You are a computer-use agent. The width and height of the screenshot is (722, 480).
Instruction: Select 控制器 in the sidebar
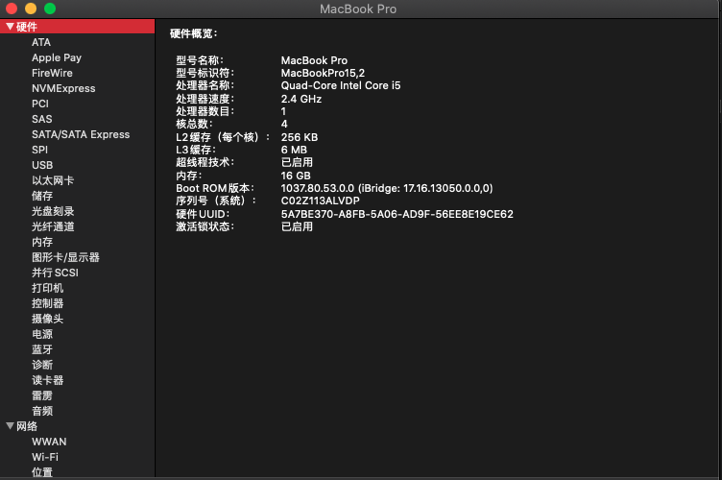pos(47,303)
